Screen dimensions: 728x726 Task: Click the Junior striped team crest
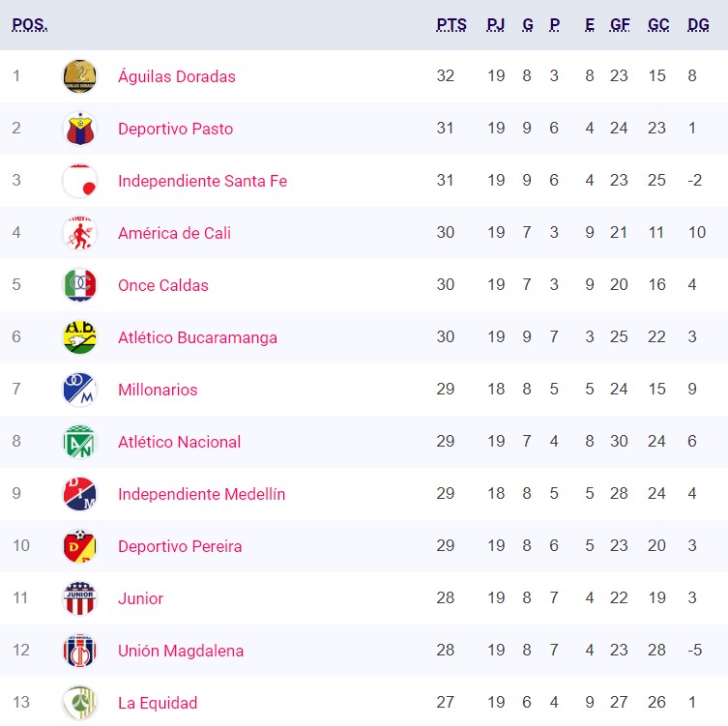(79, 598)
